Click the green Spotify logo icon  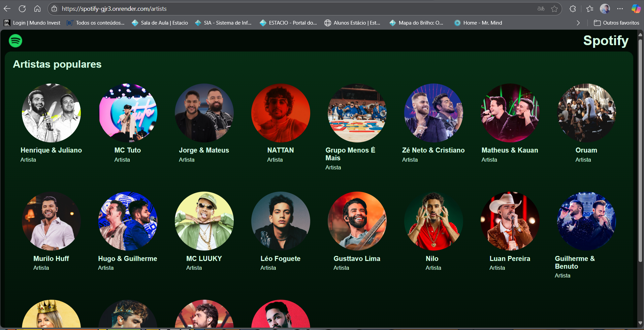pyautogui.click(x=15, y=41)
